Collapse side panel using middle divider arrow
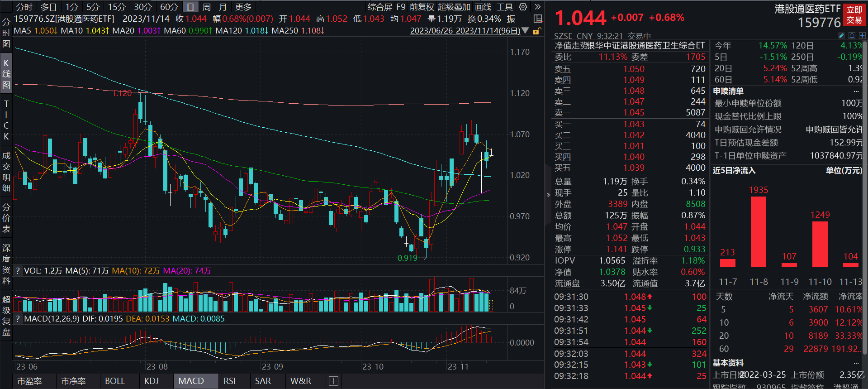Viewport: 868px width, 389px height. tap(548, 195)
